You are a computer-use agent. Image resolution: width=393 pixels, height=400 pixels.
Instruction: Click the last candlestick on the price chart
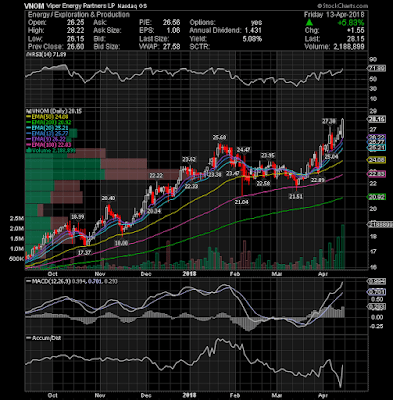342,128
